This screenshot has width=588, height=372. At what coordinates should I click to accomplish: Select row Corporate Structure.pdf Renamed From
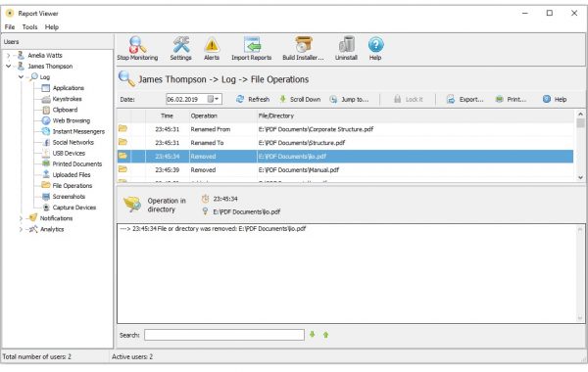pos(345,129)
